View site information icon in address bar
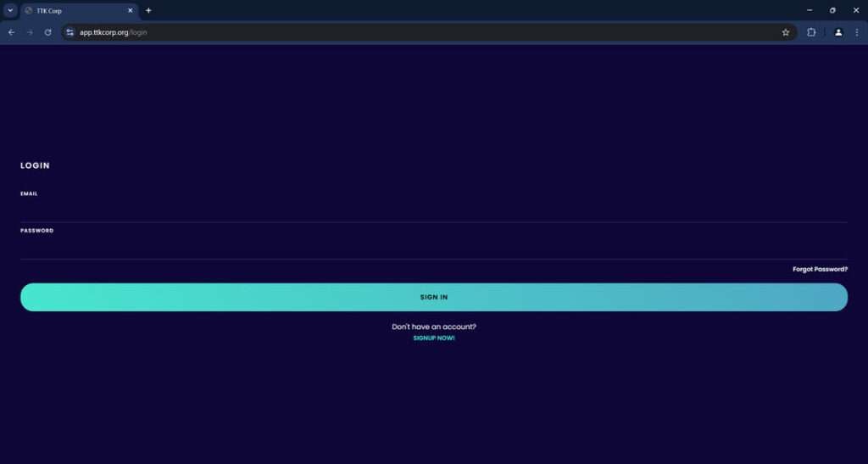The width and height of the screenshot is (868, 464). 70,33
